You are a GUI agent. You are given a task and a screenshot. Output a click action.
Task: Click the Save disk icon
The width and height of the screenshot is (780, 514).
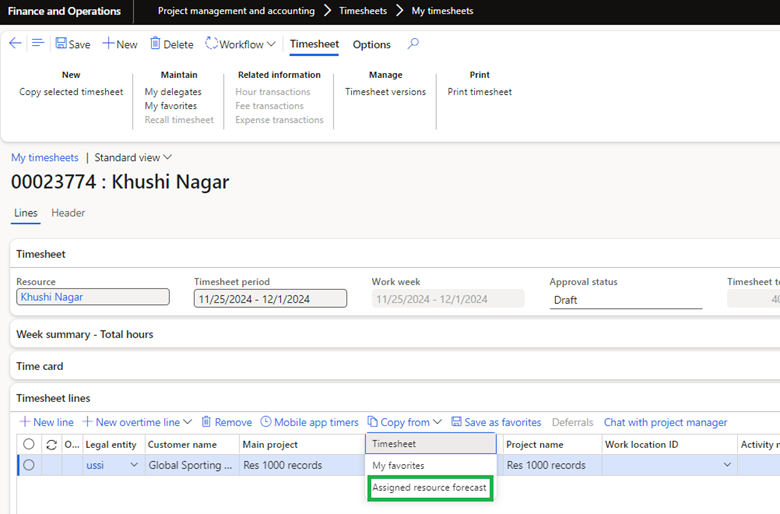tap(62, 44)
